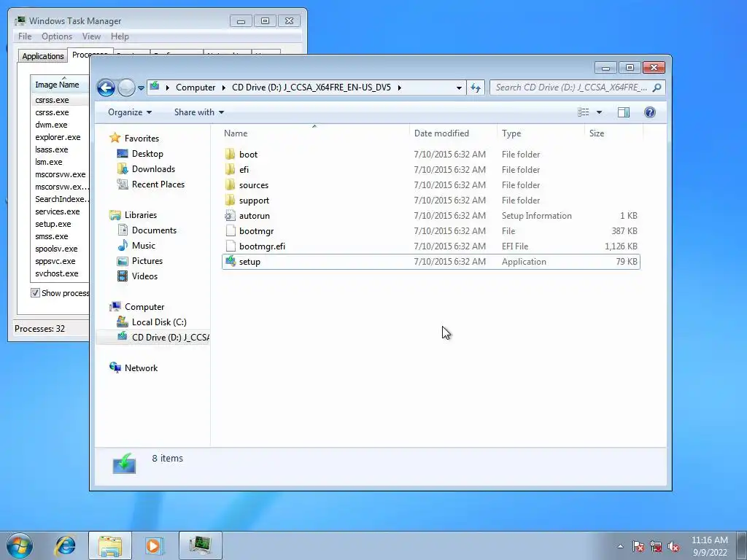Expand the address bar history dropdown
The width and height of the screenshot is (747, 560).
(459, 87)
